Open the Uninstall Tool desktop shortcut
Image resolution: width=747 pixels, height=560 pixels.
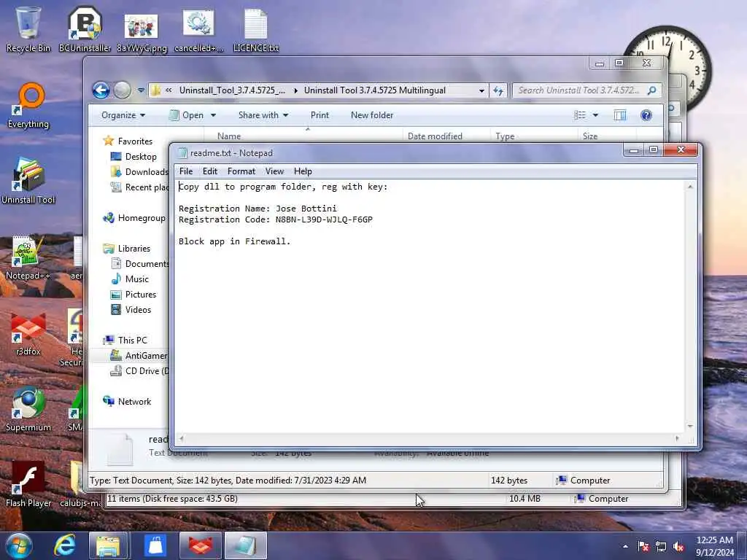(28, 181)
